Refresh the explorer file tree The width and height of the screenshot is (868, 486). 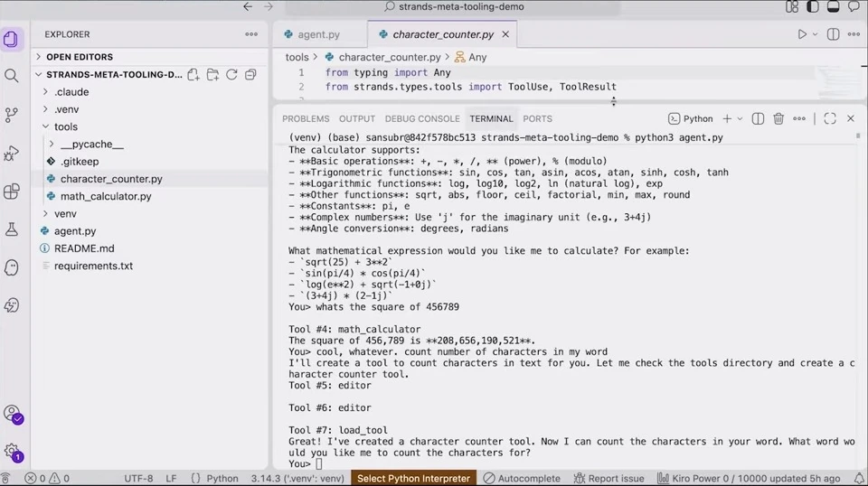231,75
